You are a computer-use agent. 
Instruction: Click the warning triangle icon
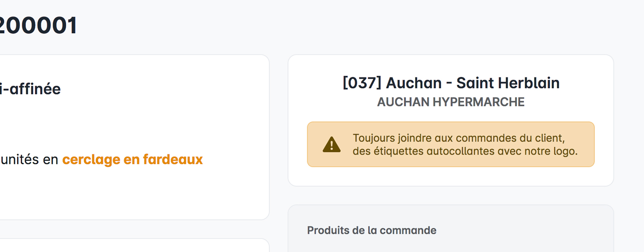tap(332, 144)
